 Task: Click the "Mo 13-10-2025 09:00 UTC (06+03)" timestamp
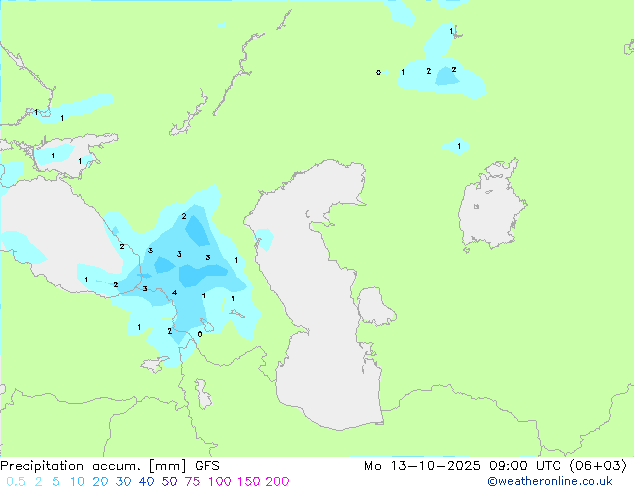click(495, 466)
